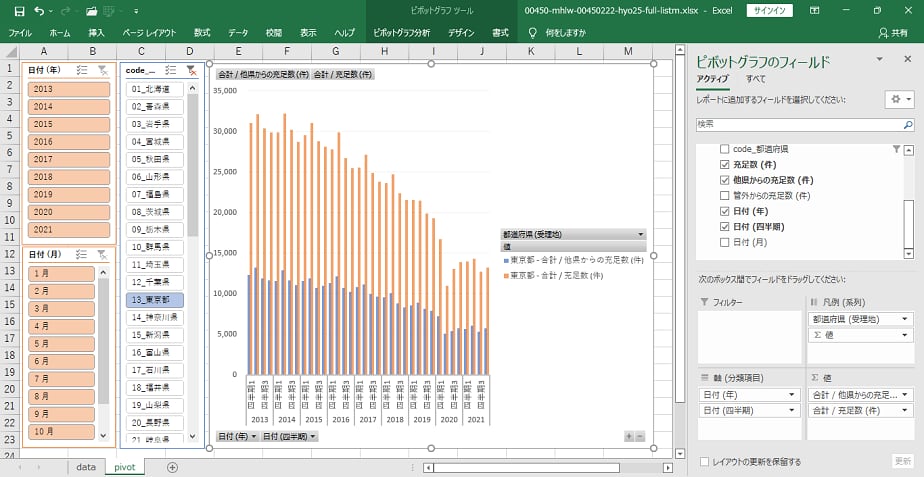Click the field list 検索 search box
The height and width of the screenshot is (477, 924).
804,124
